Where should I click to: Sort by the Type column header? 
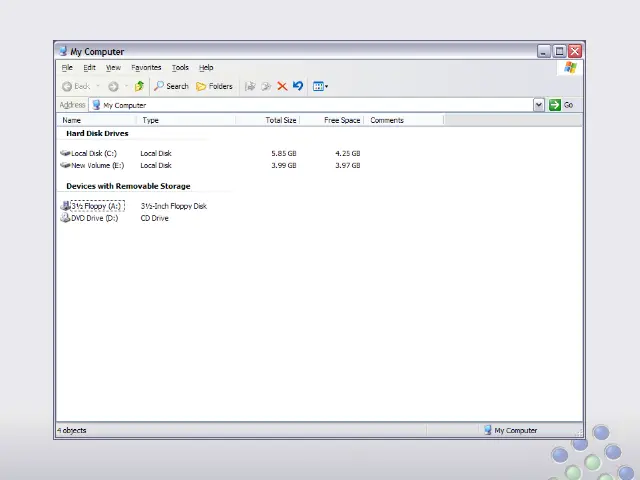[186, 120]
